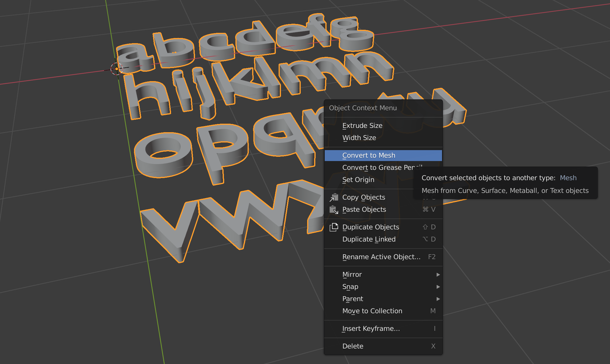Image resolution: width=610 pixels, height=364 pixels.
Task: Choose Delete from context menu
Action: coord(353,346)
